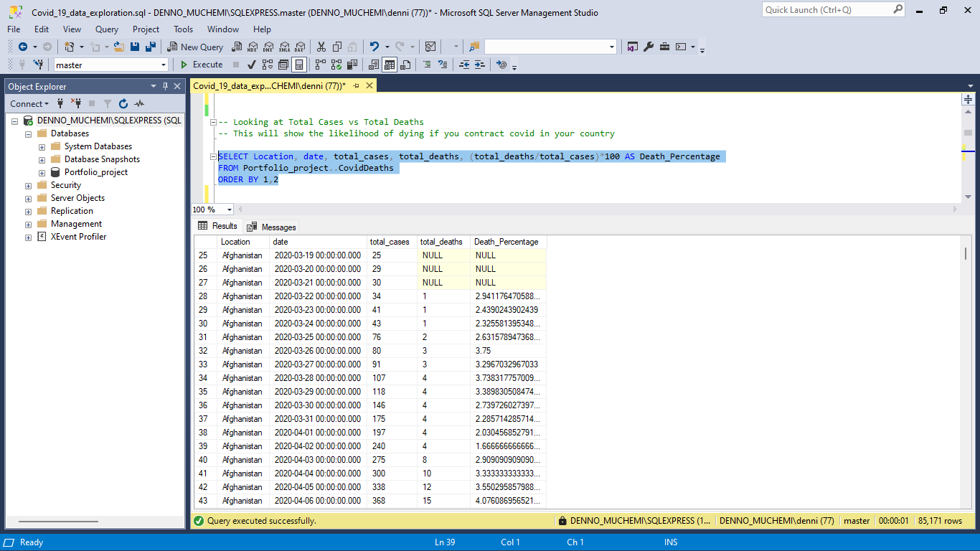Collapse the Databases tree node
This screenshot has height=551, width=980.
coord(29,133)
